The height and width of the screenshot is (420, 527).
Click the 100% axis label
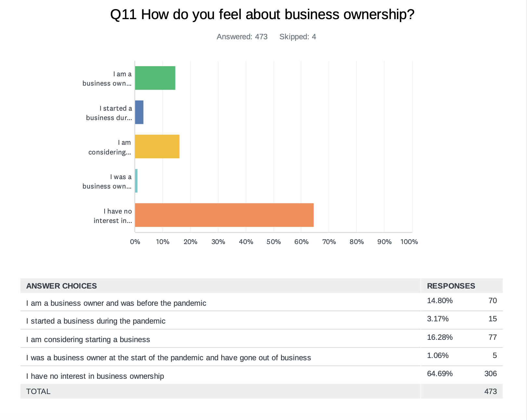point(409,242)
